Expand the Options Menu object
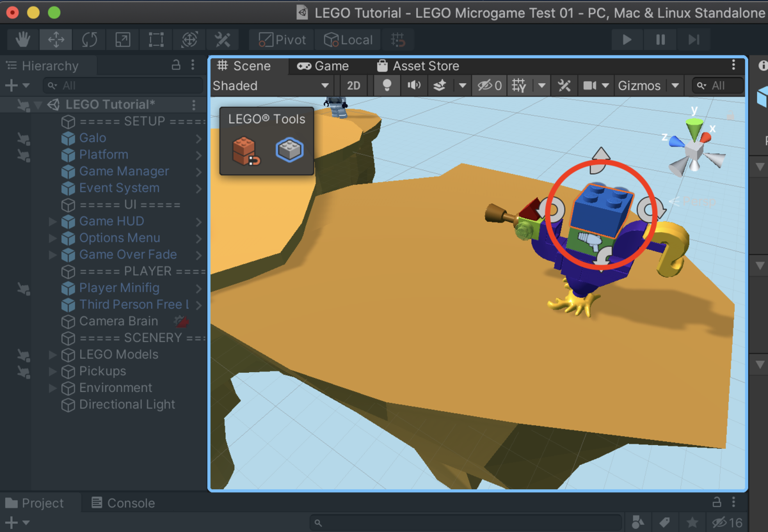The height and width of the screenshot is (532, 768). [53, 238]
